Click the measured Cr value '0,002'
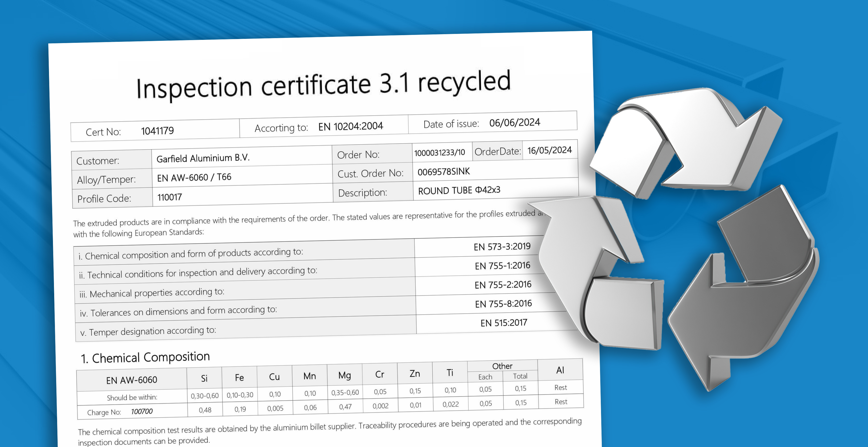This screenshot has width=868, height=447. 380,406
